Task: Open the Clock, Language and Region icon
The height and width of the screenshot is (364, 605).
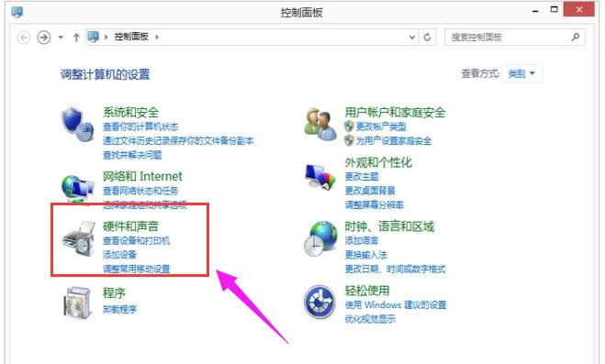Action: [320, 238]
